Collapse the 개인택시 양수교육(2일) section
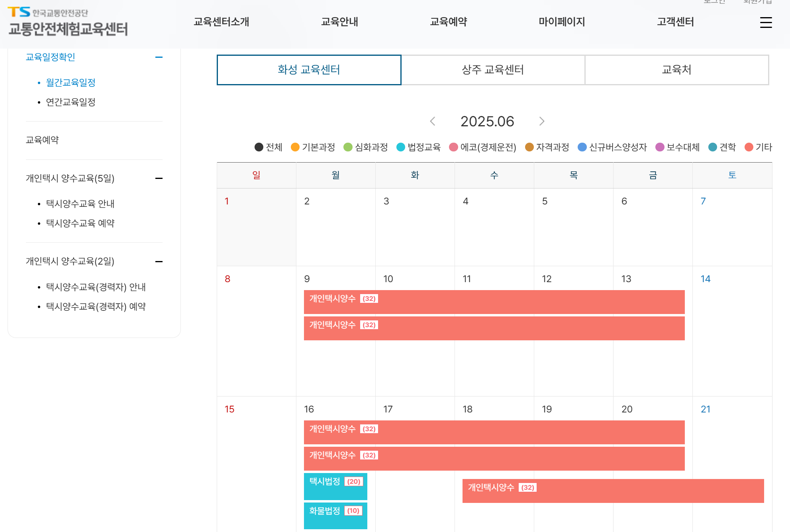The height and width of the screenshot is (532, 790). click(x=160, y=261)
